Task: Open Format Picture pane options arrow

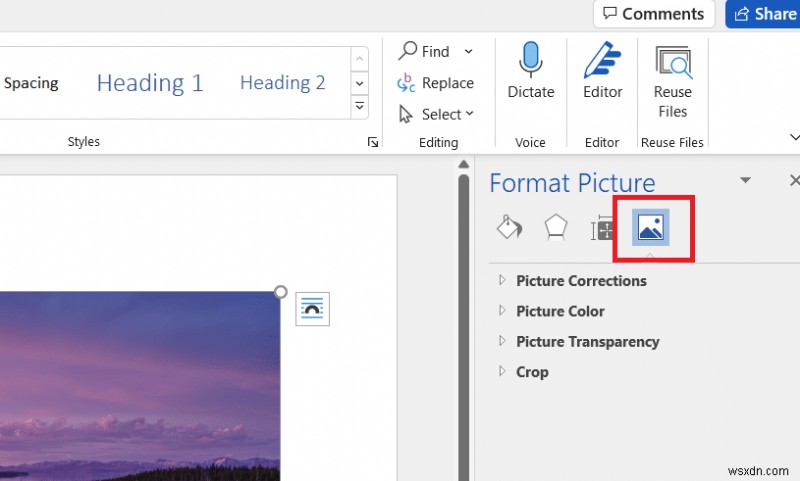Action: tap(745, 181)
